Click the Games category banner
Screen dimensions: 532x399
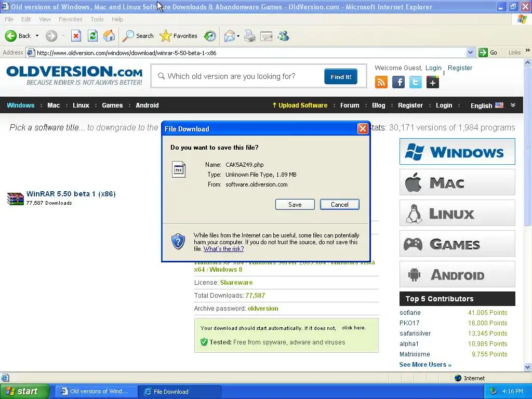tap(457, 244)
